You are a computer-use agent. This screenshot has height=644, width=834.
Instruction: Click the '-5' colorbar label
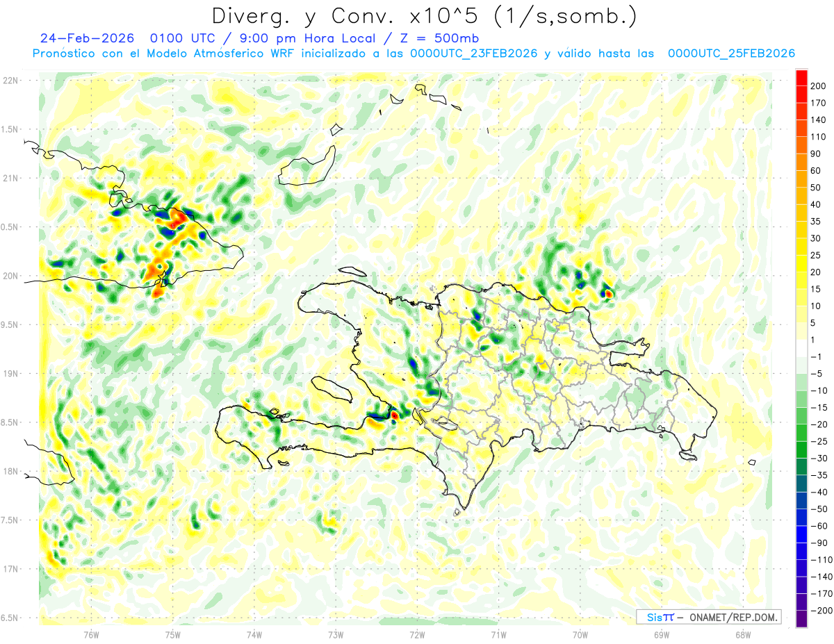tap(815, 374)
